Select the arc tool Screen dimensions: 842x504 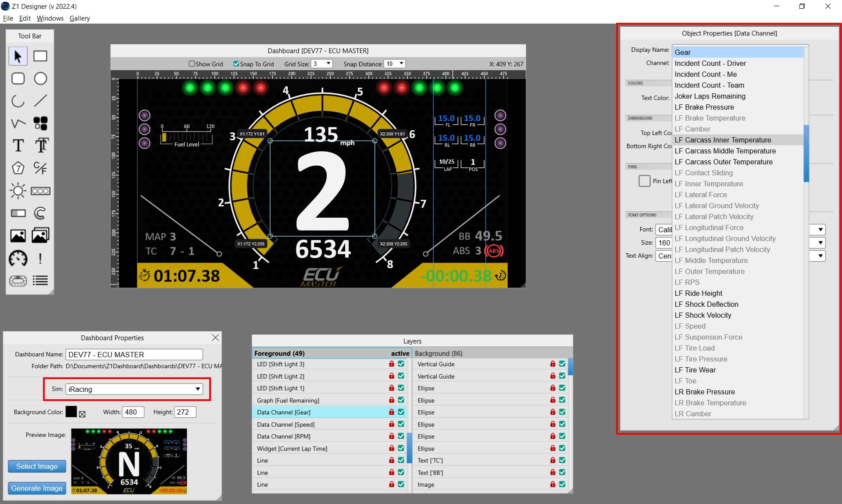point(18,101)
